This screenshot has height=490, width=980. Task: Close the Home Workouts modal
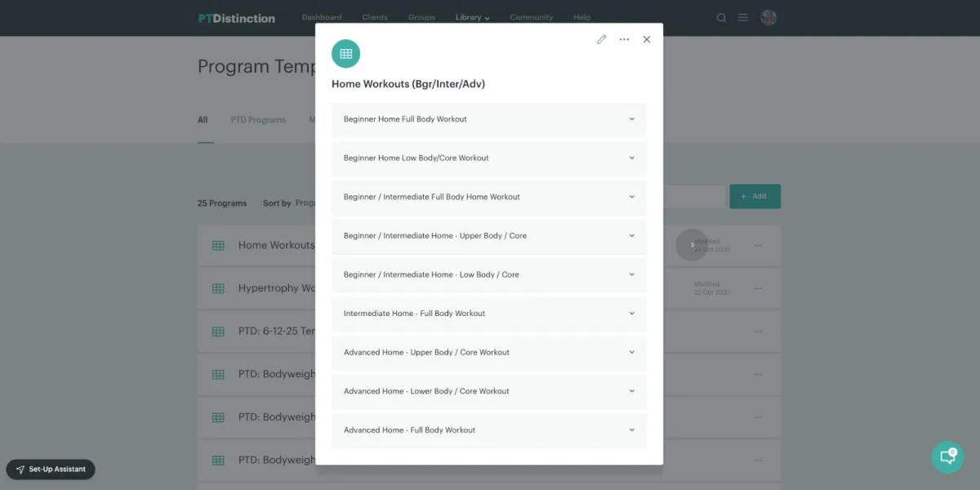pos(647,39)
